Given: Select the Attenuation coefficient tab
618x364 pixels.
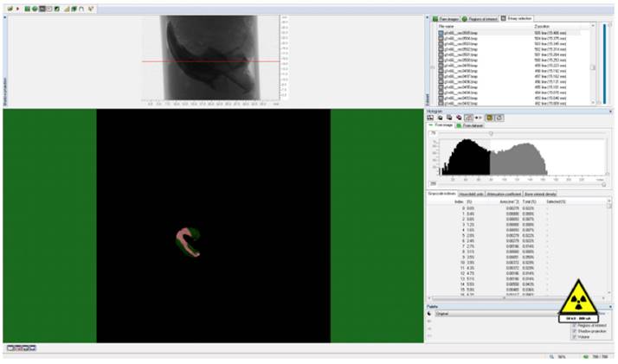Looking at the screenshot, I should tap(504, 194).
